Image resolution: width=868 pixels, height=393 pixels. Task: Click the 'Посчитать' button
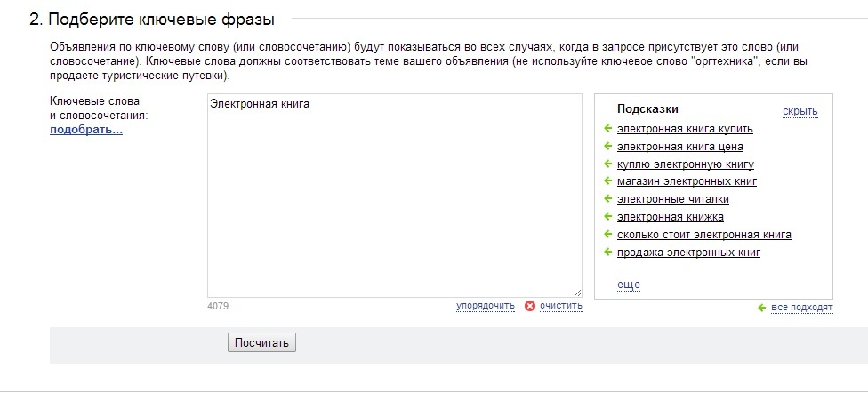[261, 342]
